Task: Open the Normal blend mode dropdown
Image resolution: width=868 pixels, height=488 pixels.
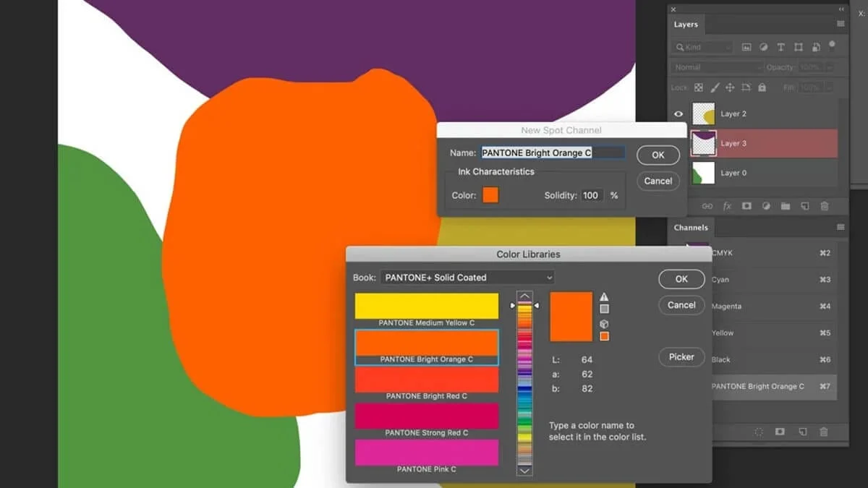Action: 717,67
